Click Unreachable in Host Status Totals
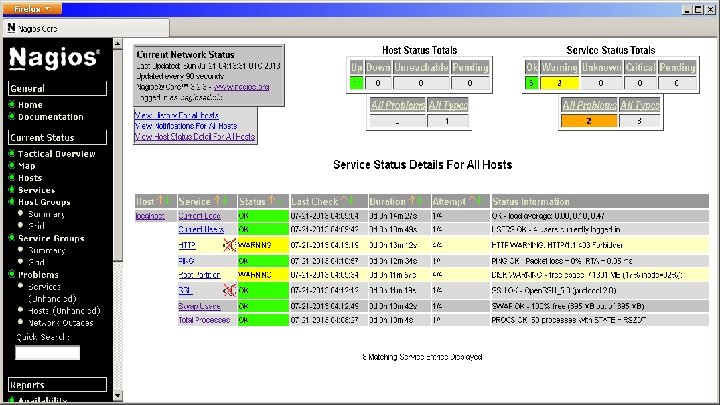Screen dimensions: 720x405 click(421, 67)
